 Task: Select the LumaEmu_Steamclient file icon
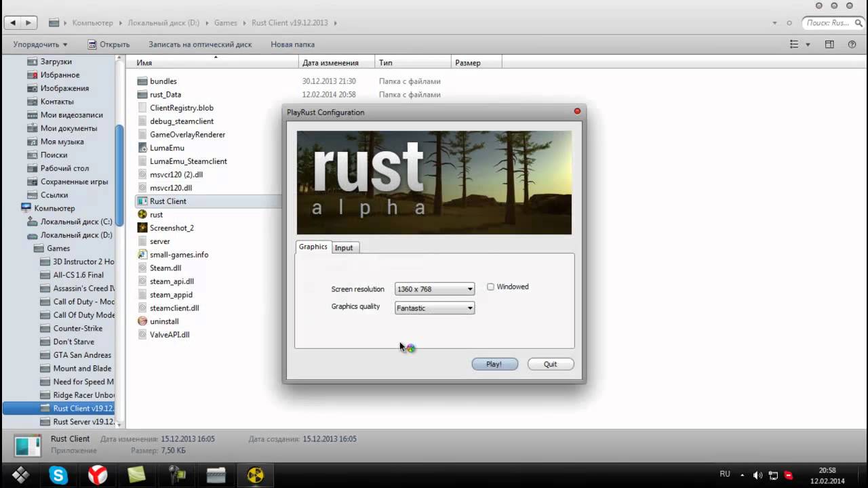[x=142, y=161]
